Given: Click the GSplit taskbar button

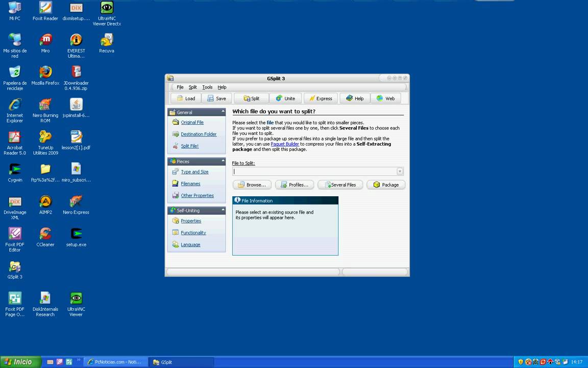Looking at the screenshot, I should pyautogui.click(x=181, y=362).
